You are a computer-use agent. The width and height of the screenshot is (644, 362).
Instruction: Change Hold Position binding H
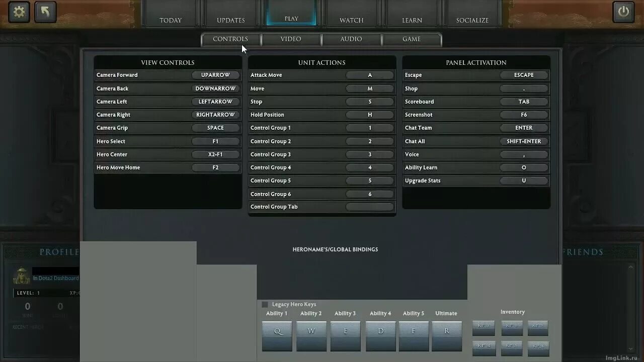click(x=370, y=115)
